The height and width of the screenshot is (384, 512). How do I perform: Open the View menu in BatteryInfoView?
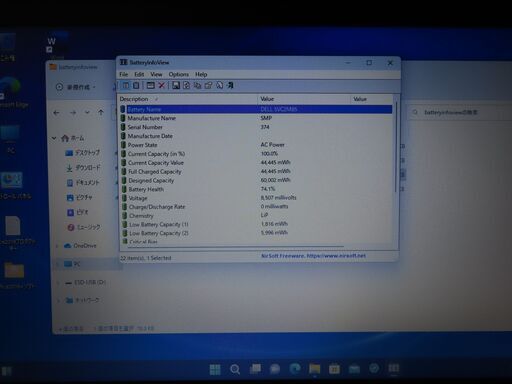pos(156,74)
